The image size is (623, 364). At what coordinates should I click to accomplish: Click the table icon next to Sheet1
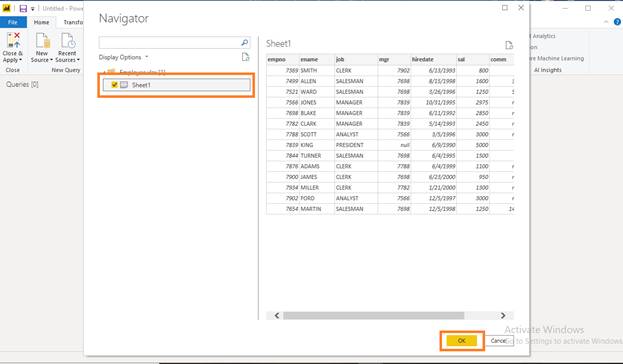coord(124,85)
